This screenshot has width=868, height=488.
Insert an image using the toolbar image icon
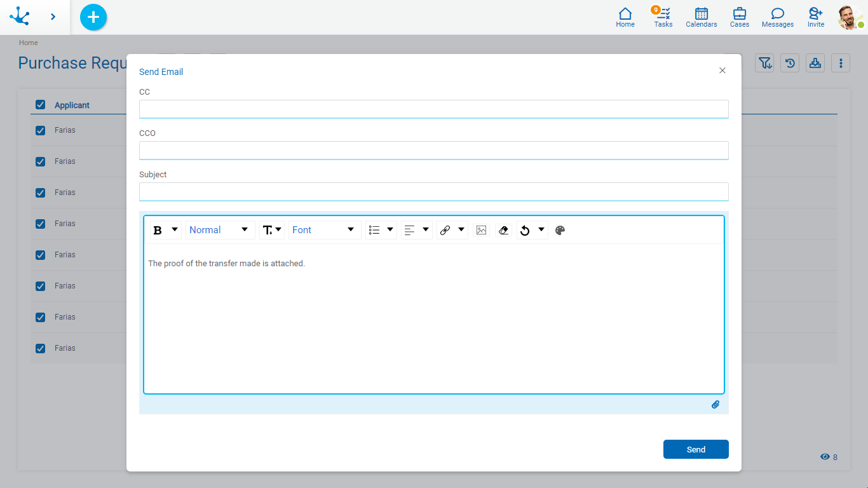pyautogui.click(x=481, y=230)
